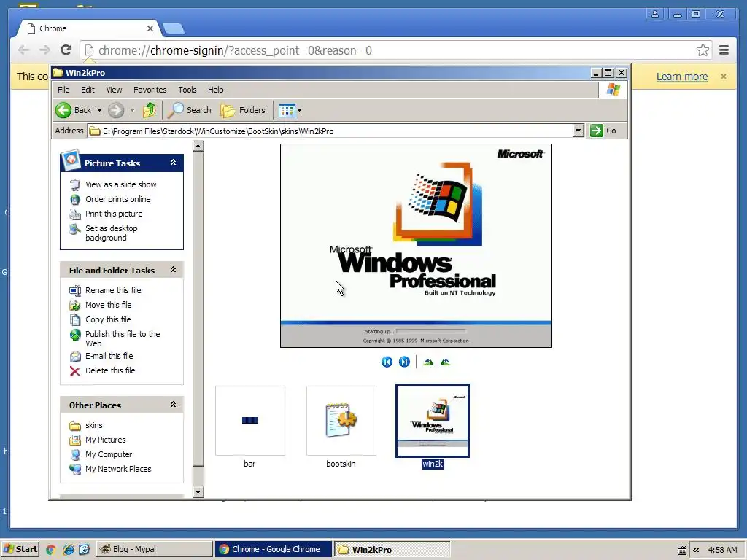The width and height of the screenshot is (747, 560).
Task: Show next image in filmstrip
Action: (404, 362)
